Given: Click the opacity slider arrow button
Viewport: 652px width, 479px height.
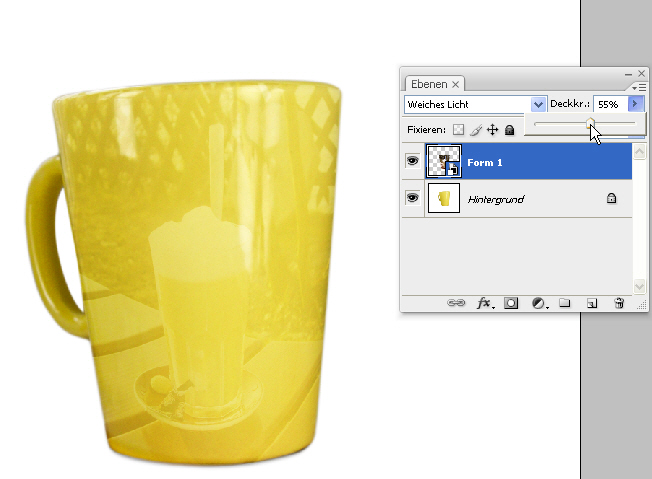Looking at the screenshot, I should (634, 104).
